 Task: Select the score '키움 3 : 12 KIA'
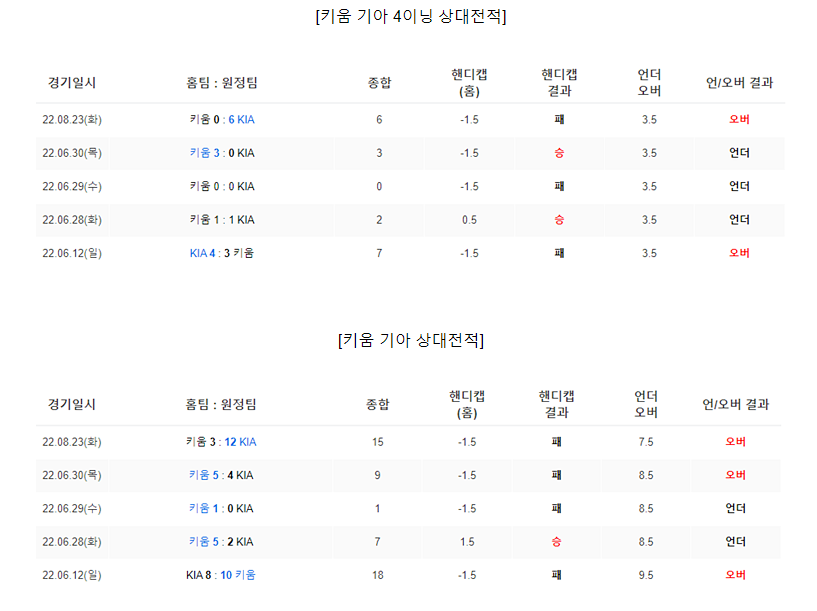pyautogui.click(x=221, y=442)
